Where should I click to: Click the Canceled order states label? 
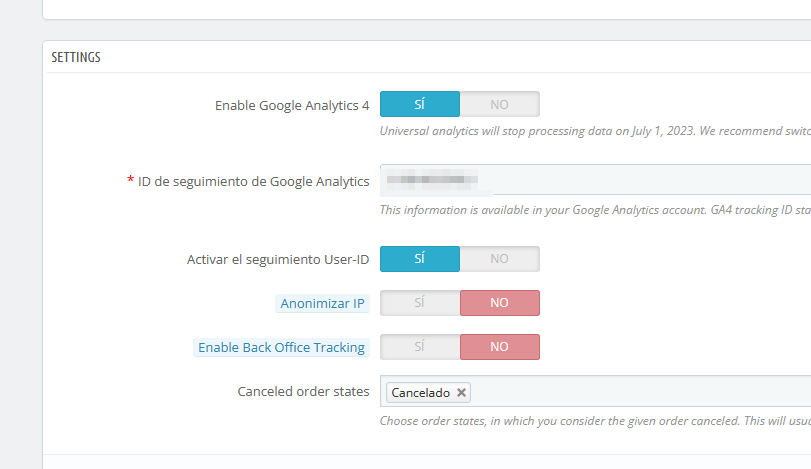(303, 391)
